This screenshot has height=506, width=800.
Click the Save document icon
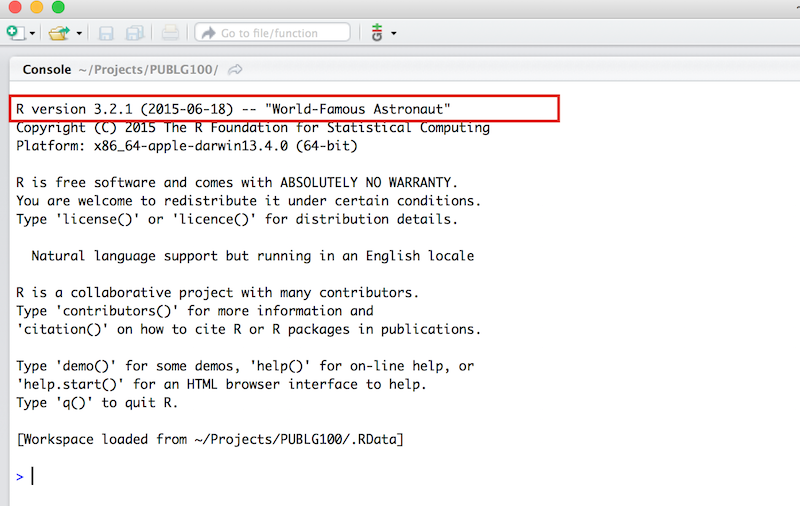click(x=106, y=33)
